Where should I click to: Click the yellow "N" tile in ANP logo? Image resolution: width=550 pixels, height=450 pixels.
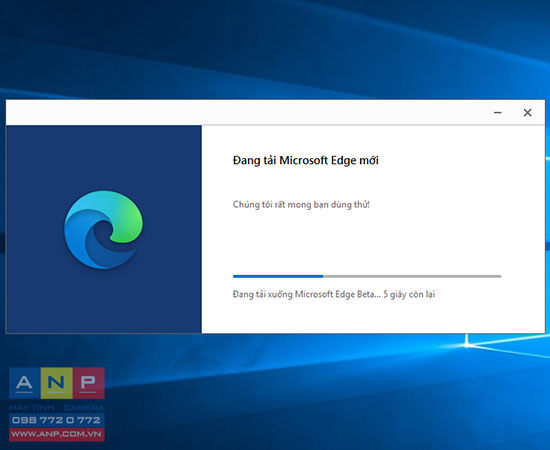click(x=56, y=383)
